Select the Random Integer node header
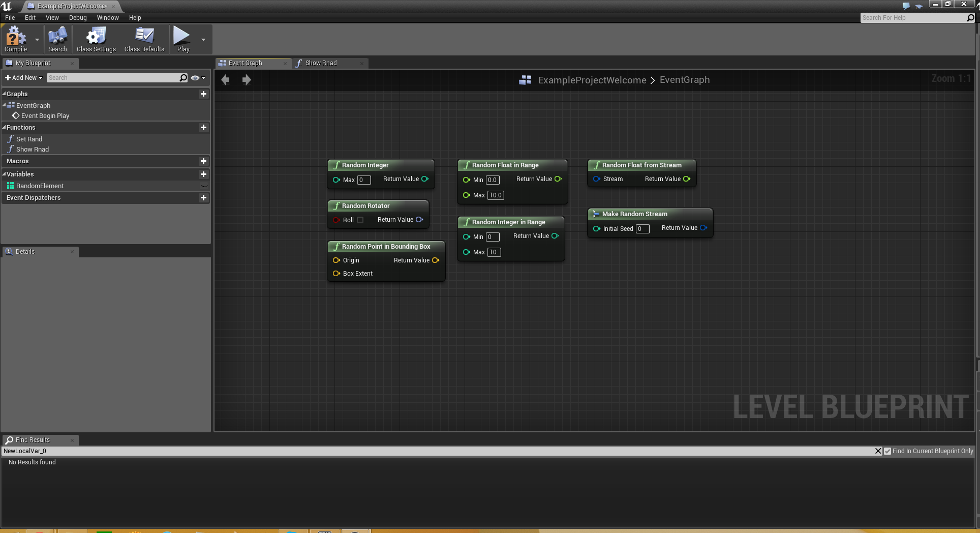 click(x=381, y=165)
